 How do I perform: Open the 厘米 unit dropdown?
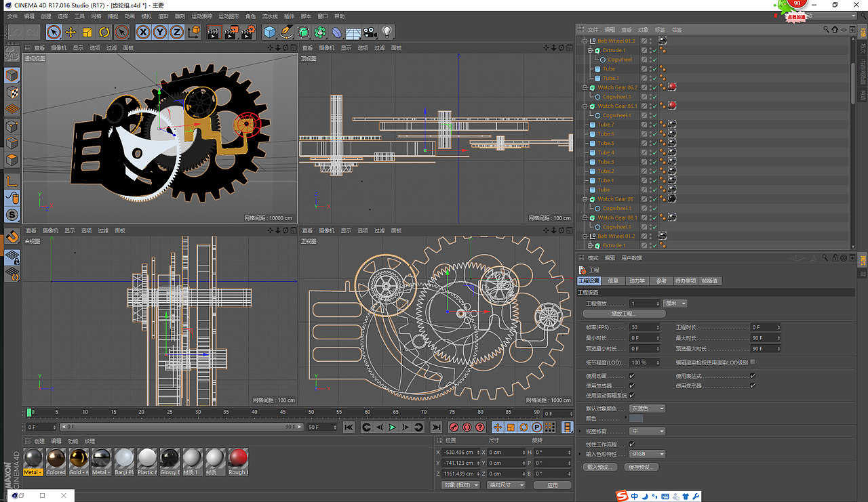(x=675, y=304)
